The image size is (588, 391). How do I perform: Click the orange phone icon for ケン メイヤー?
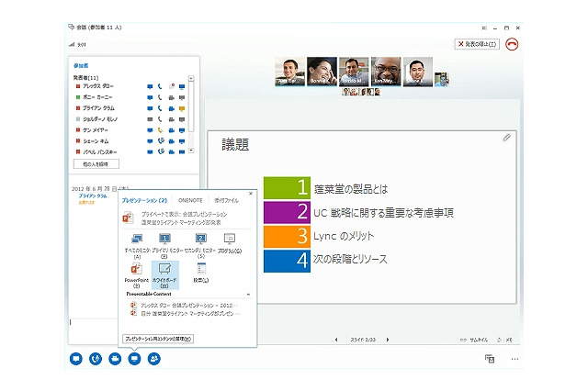(x=160, y=130)
